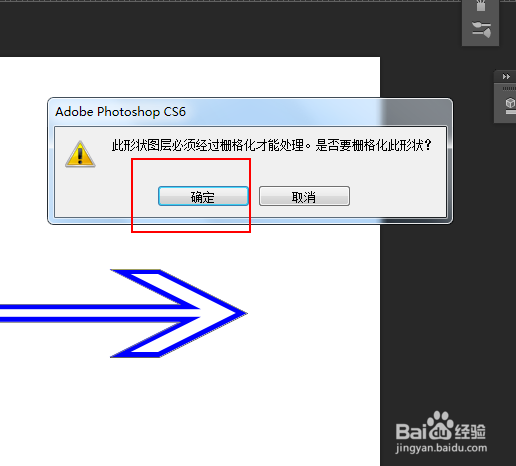Click the rasterize shape message text
Image resolution: width=516 pixels, height=466 pixels.
click(271, 145)
